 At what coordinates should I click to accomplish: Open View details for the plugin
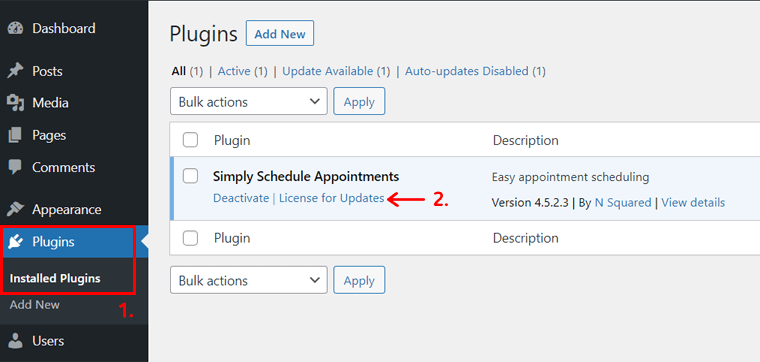693,203
